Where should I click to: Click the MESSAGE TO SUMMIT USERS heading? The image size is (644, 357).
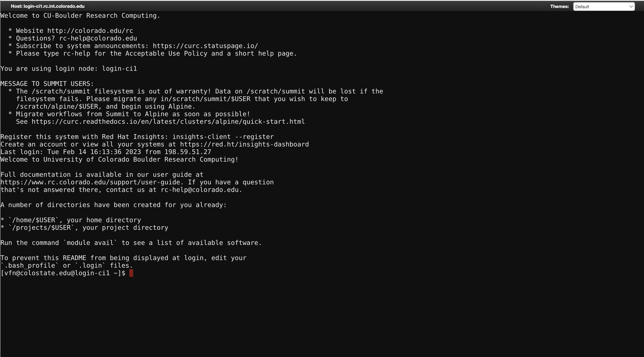click(47, 84)
